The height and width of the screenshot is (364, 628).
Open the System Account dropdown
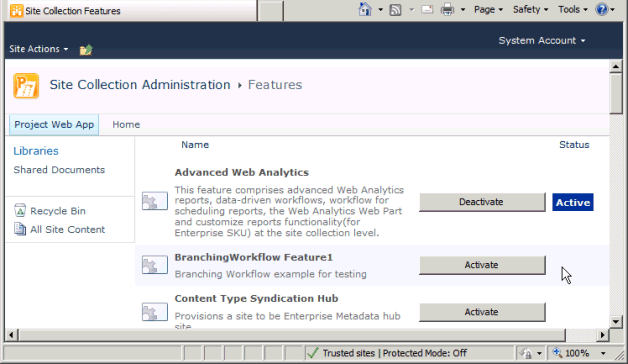pyautogui.click(x=542, y=40)
